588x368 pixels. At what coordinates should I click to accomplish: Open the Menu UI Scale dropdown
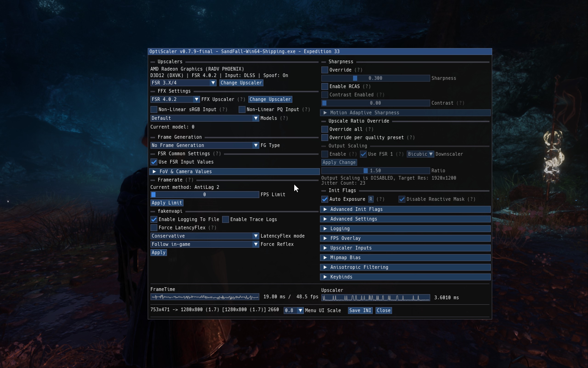point(294,310)
